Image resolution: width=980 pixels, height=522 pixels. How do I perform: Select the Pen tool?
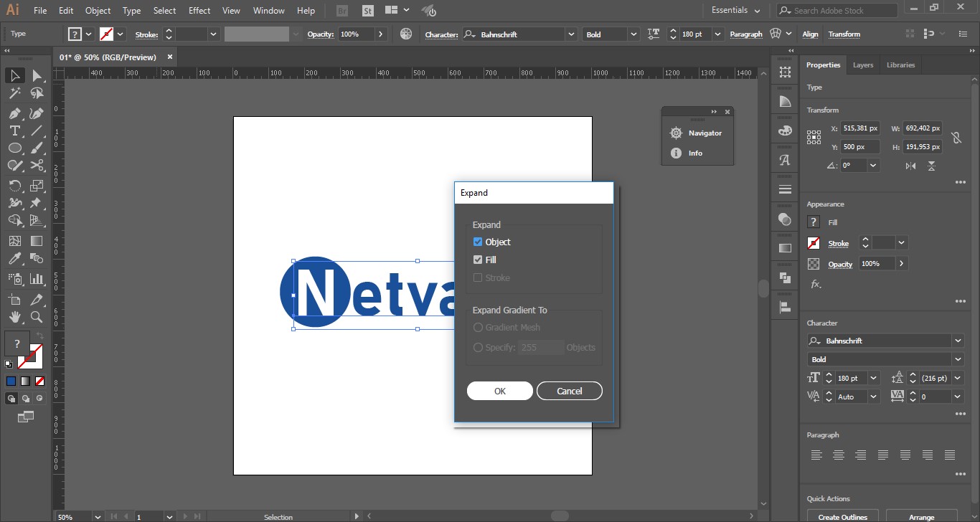(x=14, y=113)
